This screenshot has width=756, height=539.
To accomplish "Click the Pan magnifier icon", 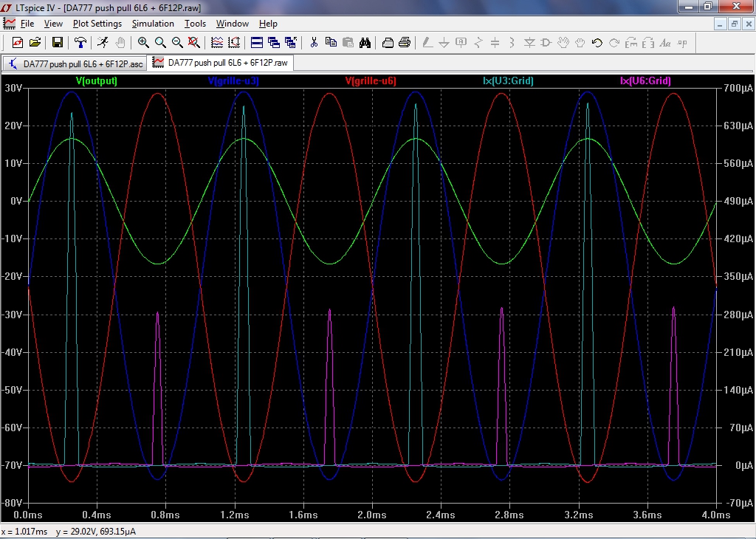I will (x=160, y=43).
